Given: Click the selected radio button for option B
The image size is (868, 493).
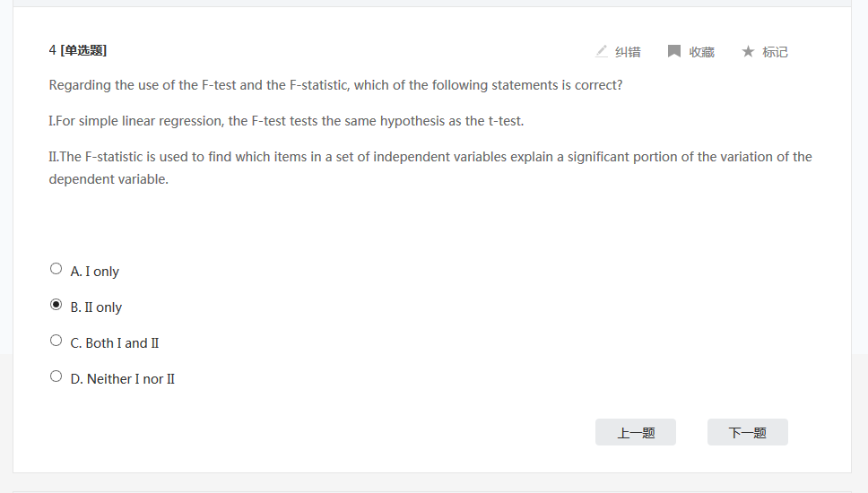Looking at the screenshot, I should tap(56, 305).
